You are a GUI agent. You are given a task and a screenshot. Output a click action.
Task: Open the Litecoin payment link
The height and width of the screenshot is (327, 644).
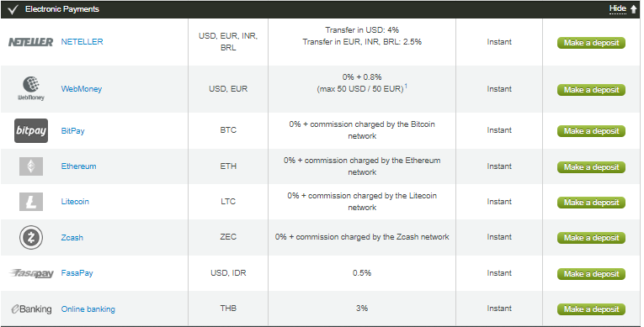(x=75, y=202)
